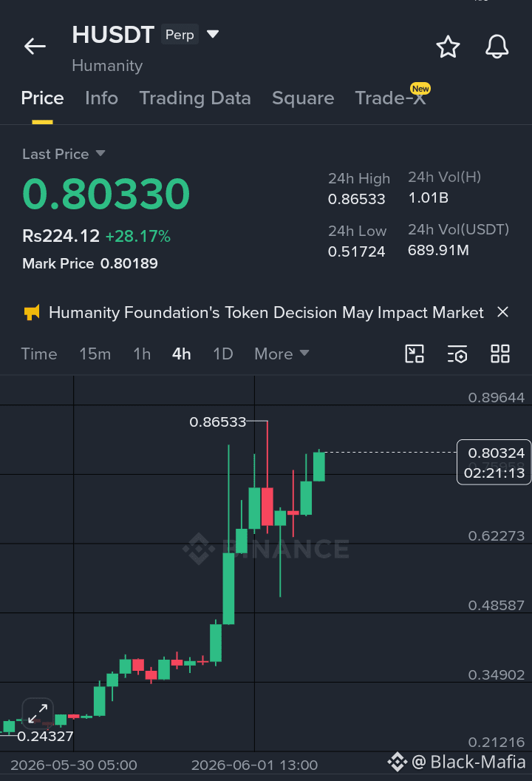
Task: Expand chart to fullscreen with arrows icon
Action: pos(38,714)
